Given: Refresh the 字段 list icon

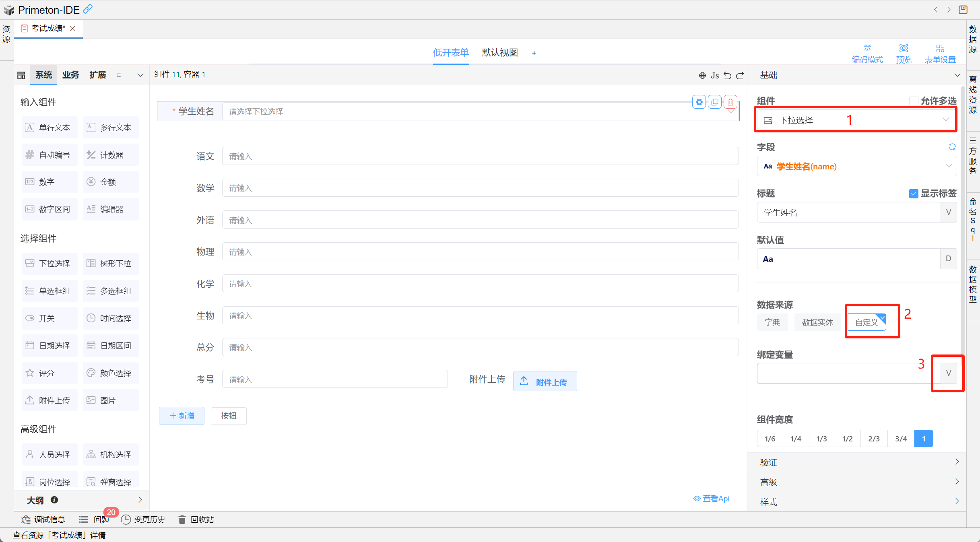Looking at the screenshot, I should (952, 147).
